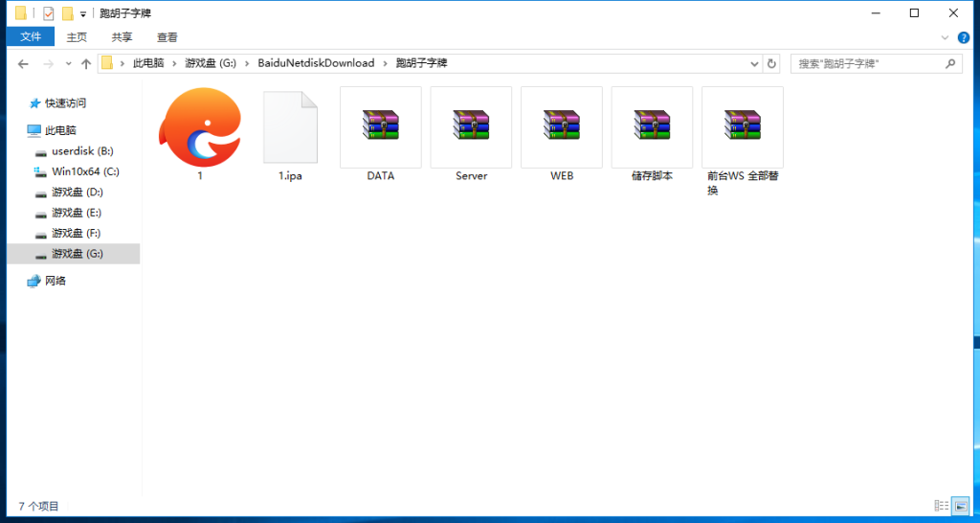
Task: Expand the chevron after 此电脑 breadcrumb
Action: 174,63
